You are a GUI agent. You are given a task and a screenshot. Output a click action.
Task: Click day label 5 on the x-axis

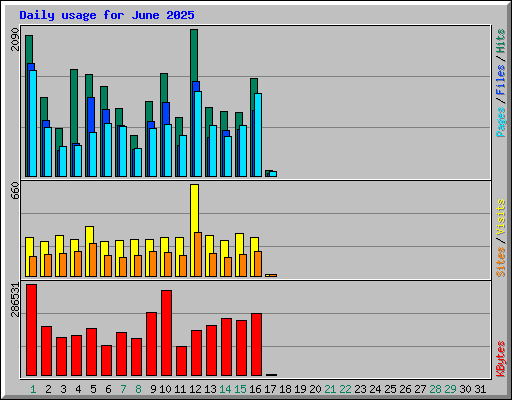[93, 389]
